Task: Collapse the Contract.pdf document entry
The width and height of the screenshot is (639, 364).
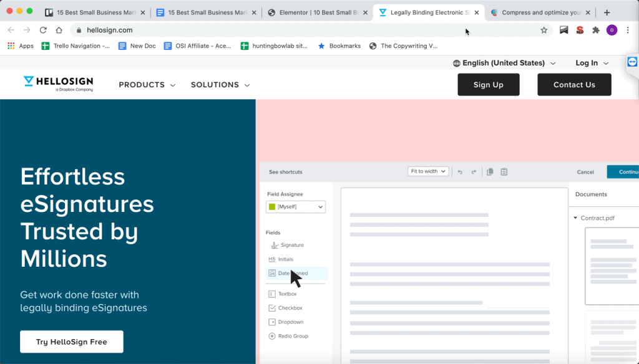Action: pos(575,218)
